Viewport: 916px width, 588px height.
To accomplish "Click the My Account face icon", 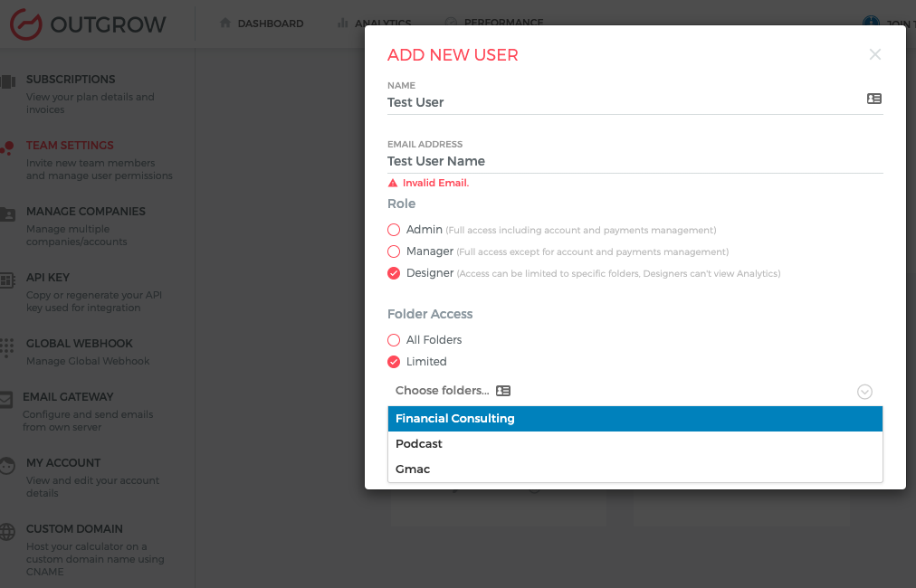I will [x=7, y=466].
